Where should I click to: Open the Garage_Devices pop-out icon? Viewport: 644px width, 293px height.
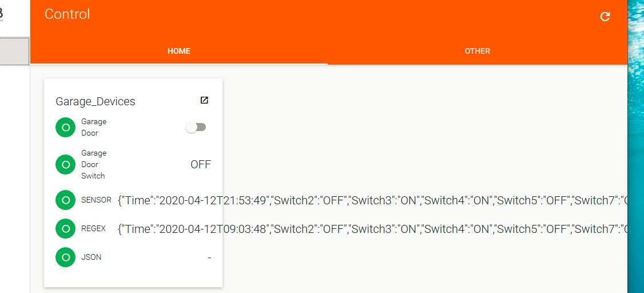[204, 100]
